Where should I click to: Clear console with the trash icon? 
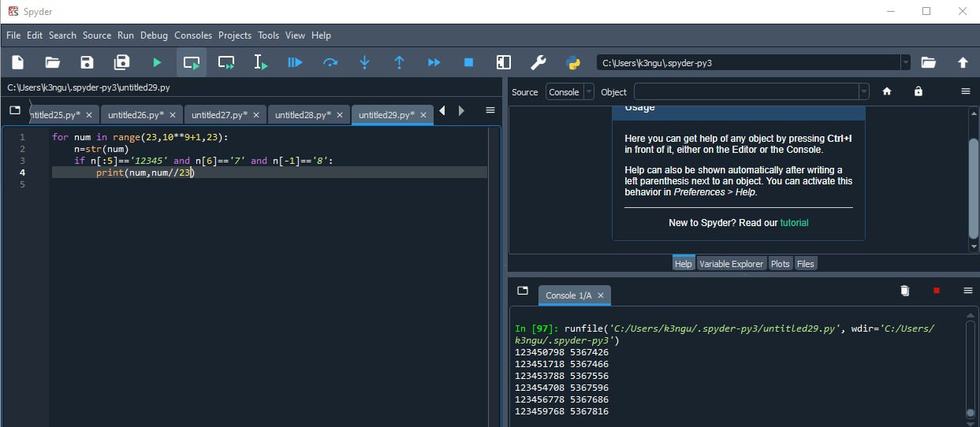905,291
